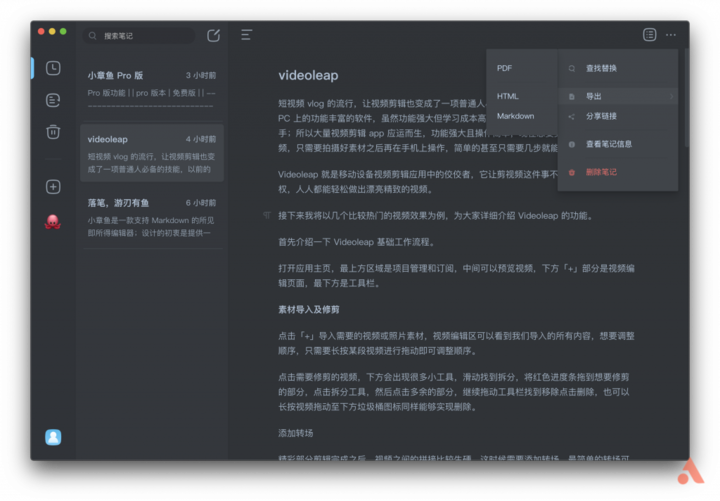
Task: Click the 素材导入及修剪 bold heading
Action: coord(309,310)
